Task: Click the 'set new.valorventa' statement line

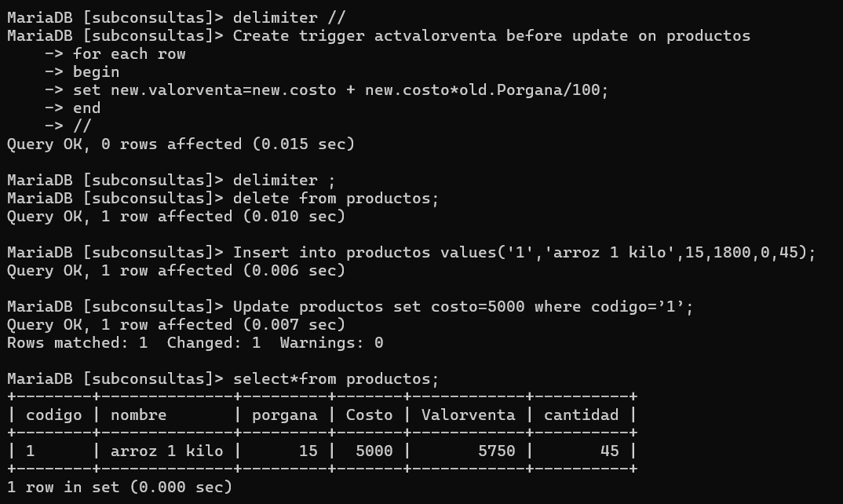Action: pyautogui.click(x=341, y=90)
